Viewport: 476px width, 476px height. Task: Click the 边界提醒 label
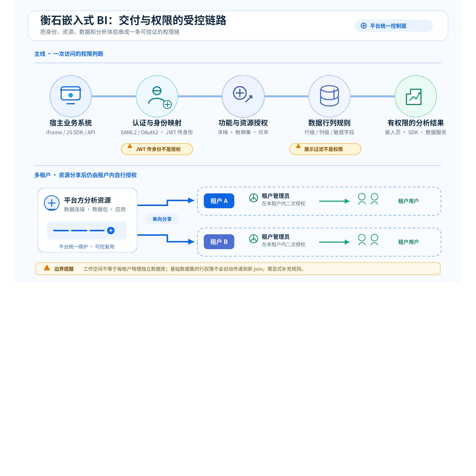pos(64,269)
